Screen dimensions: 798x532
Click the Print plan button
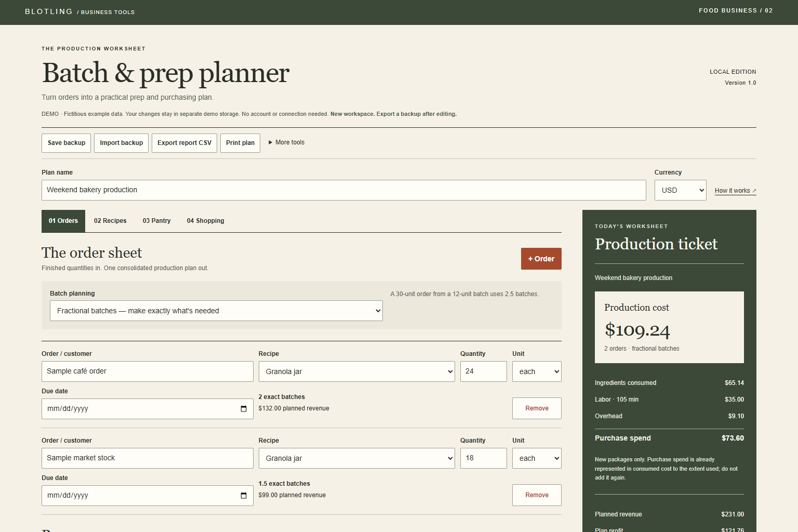click(240, 143)
